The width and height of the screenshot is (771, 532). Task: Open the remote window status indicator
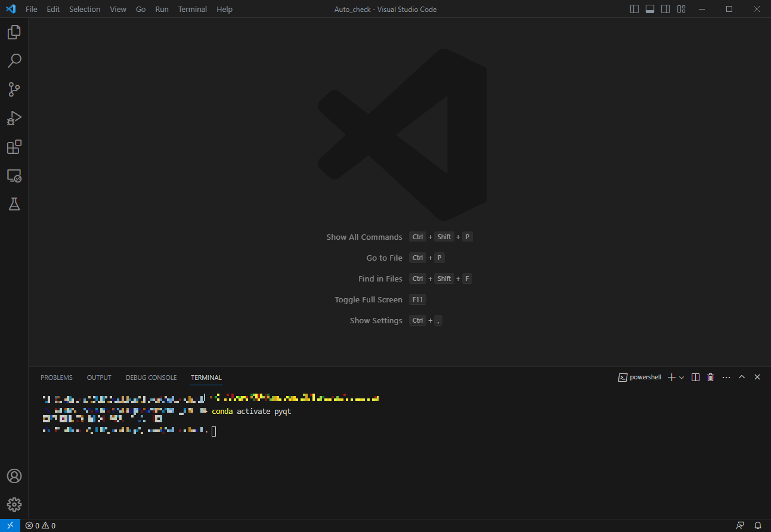click(x=10, y=525)
